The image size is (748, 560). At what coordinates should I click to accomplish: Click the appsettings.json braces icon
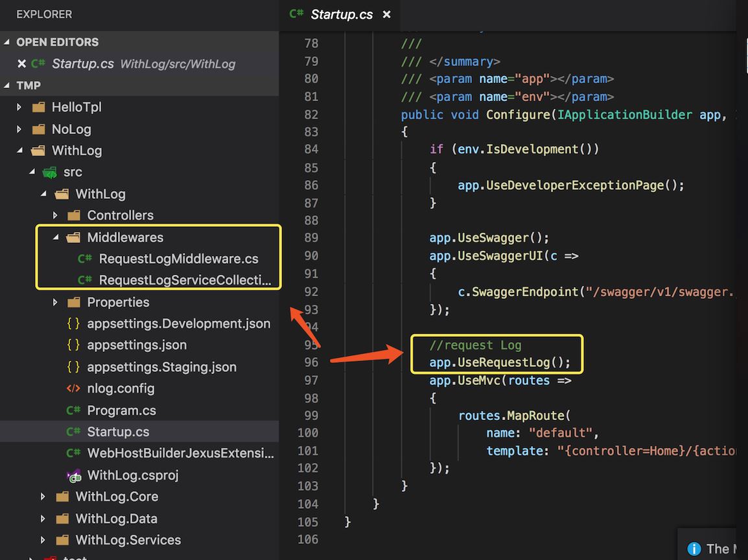tap(73, 345)
